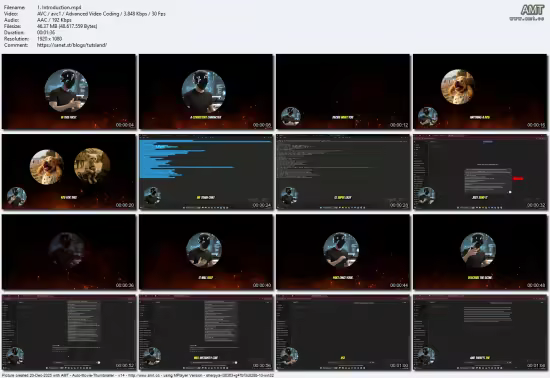
Task: Click the filename text 1. Introduction.mp4
Action: pyautogui.click(x=59, y=7)
